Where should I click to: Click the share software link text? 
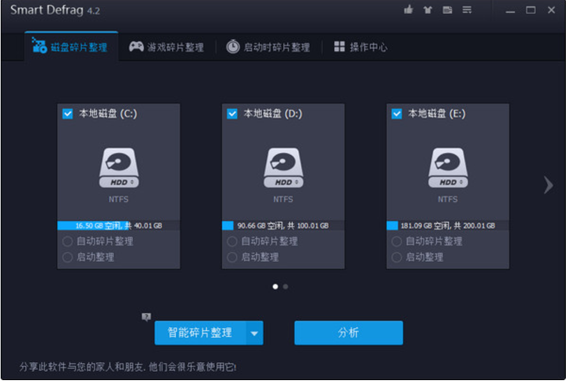[x=128, y=367]
